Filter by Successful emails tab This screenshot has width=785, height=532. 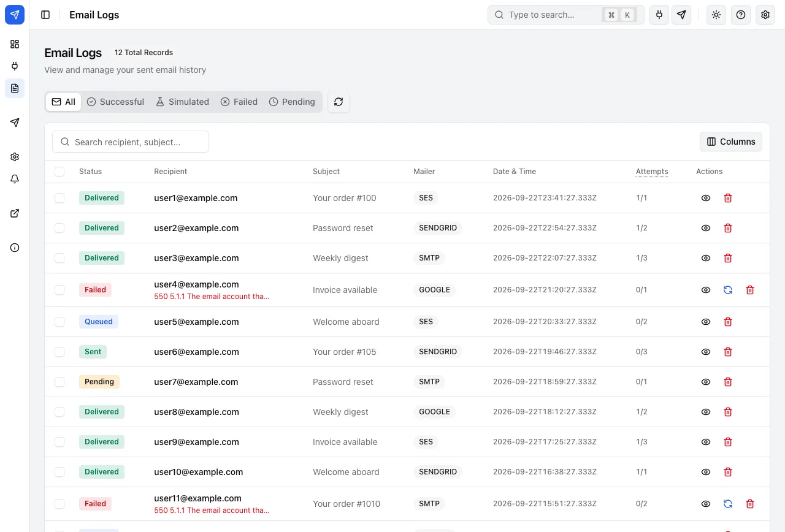click(115, 102)
